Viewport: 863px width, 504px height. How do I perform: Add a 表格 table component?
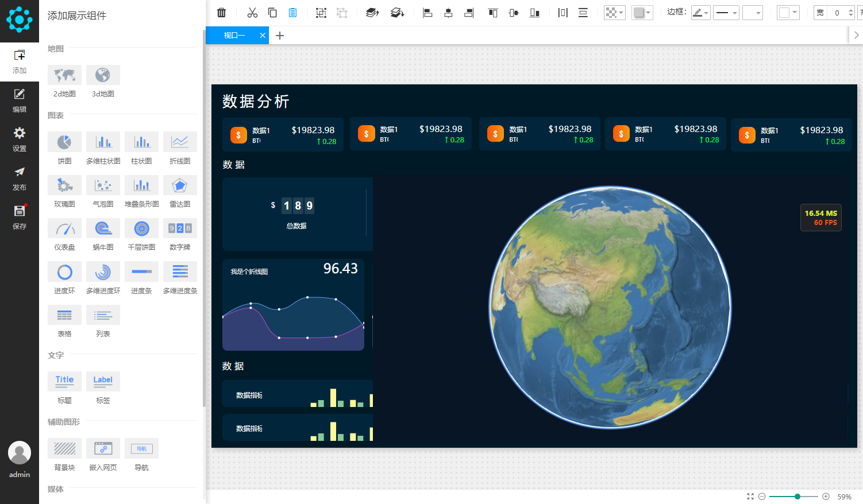64,321
